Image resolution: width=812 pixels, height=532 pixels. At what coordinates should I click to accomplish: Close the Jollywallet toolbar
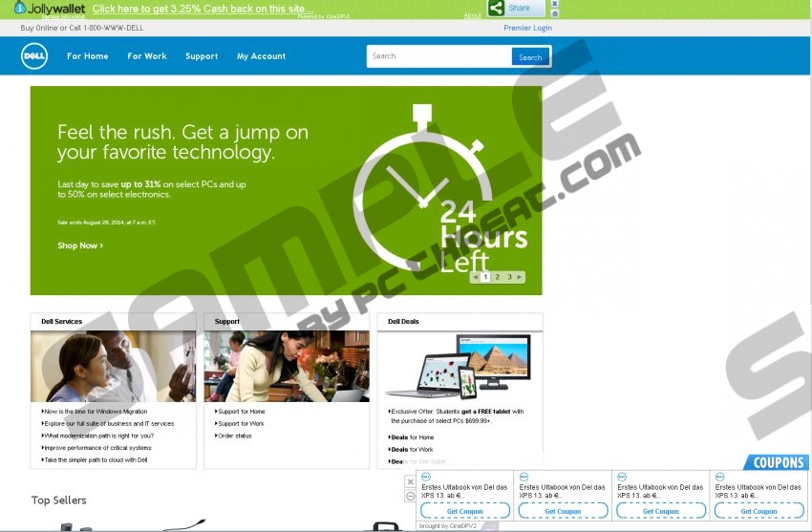coord(555,4)
